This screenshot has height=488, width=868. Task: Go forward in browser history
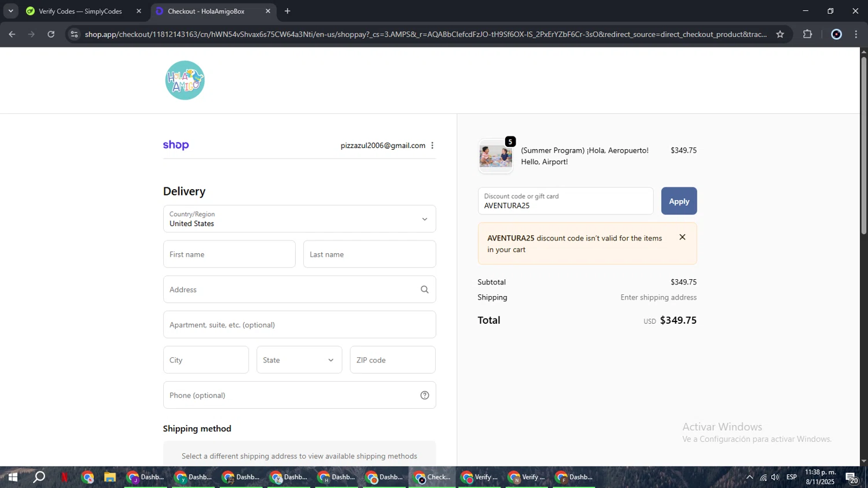click(31, 34)
